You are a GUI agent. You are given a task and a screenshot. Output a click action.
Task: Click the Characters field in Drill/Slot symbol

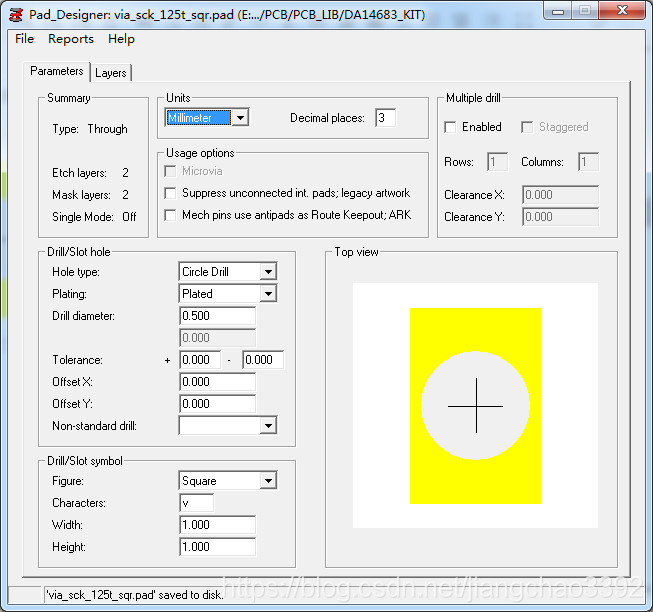(196, 503)
